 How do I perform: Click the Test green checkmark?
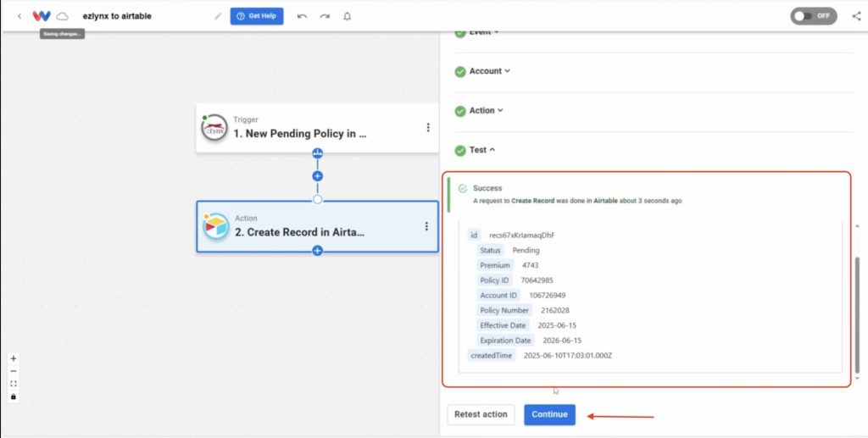point(460,151)
